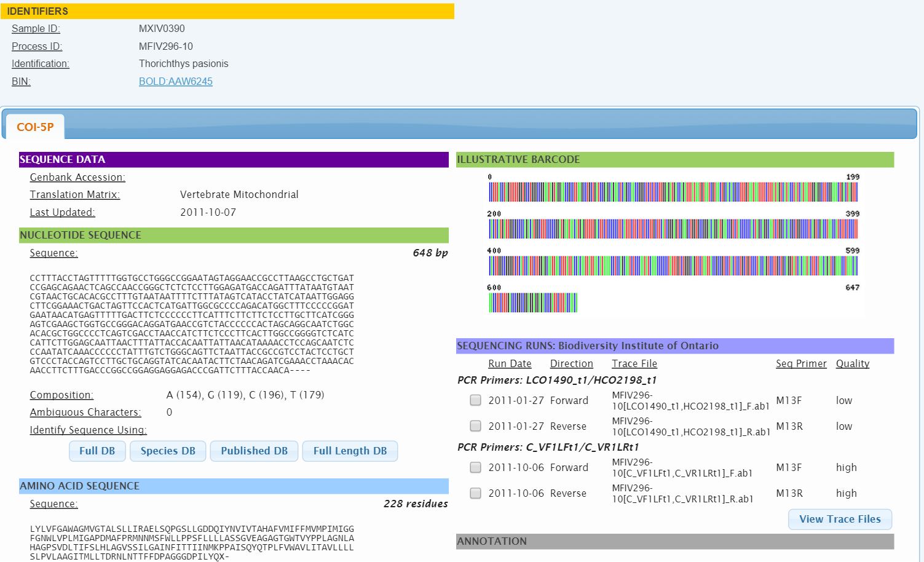The width and height of the screenshot is (924, 562).
Task: Click the Full DB button
Action: tap(97, 451)
